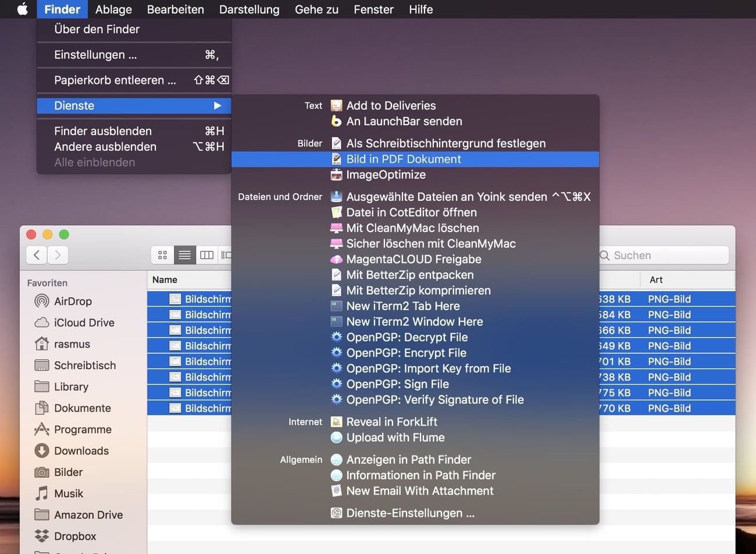Switch Finder to list view
The height and width of the screenshot is (554, 756).
tap(184, 255)
